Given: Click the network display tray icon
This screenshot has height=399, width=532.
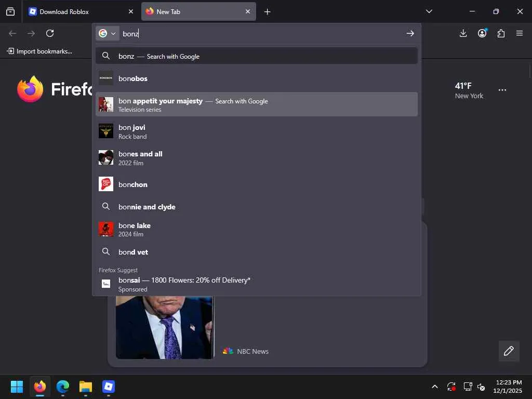Looking at the screenshot, I should [x=468, y=387].
